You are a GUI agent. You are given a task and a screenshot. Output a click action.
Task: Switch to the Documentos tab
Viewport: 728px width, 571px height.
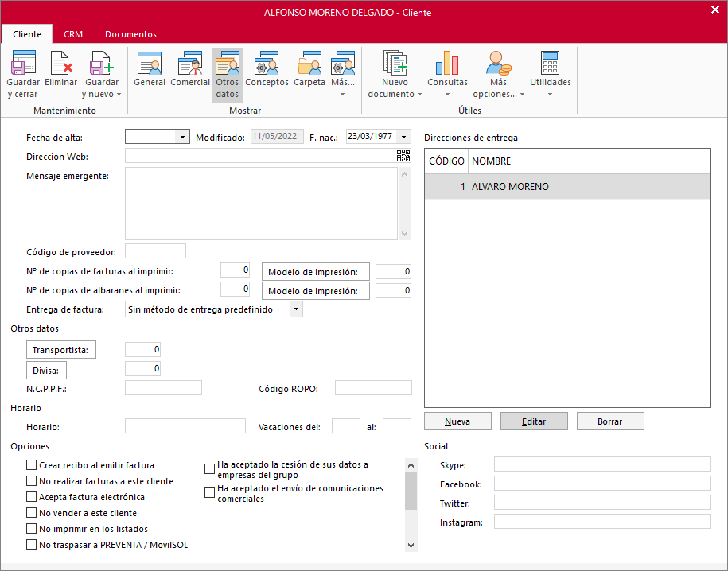click(x=130, y=34)
